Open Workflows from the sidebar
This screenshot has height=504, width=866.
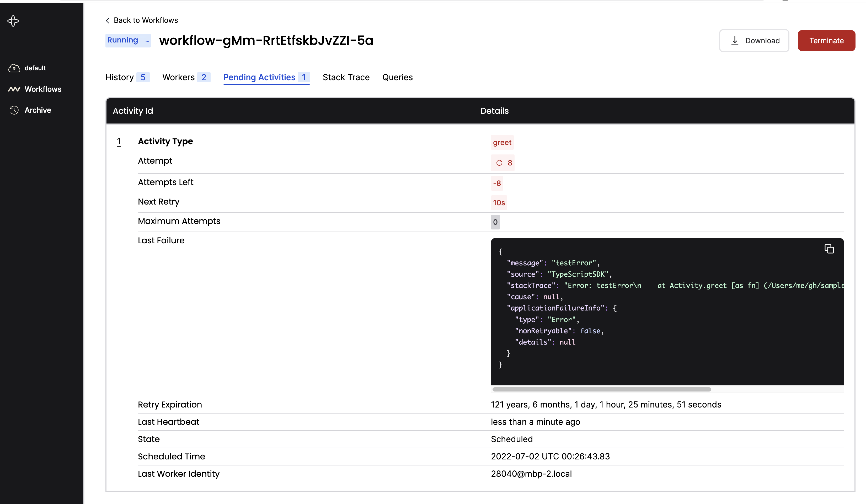coord(42,89)
